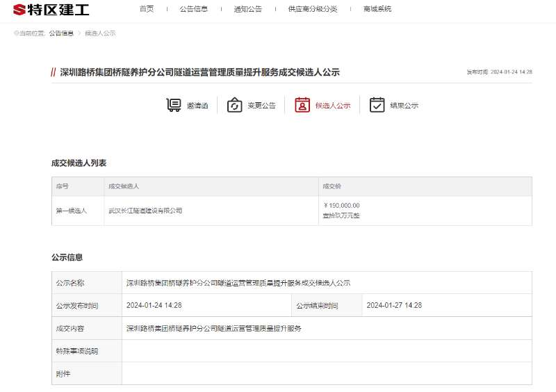This screenshot has width=556, height=392.
Task: Open the 公告信息 menu item
Action: 194,9
